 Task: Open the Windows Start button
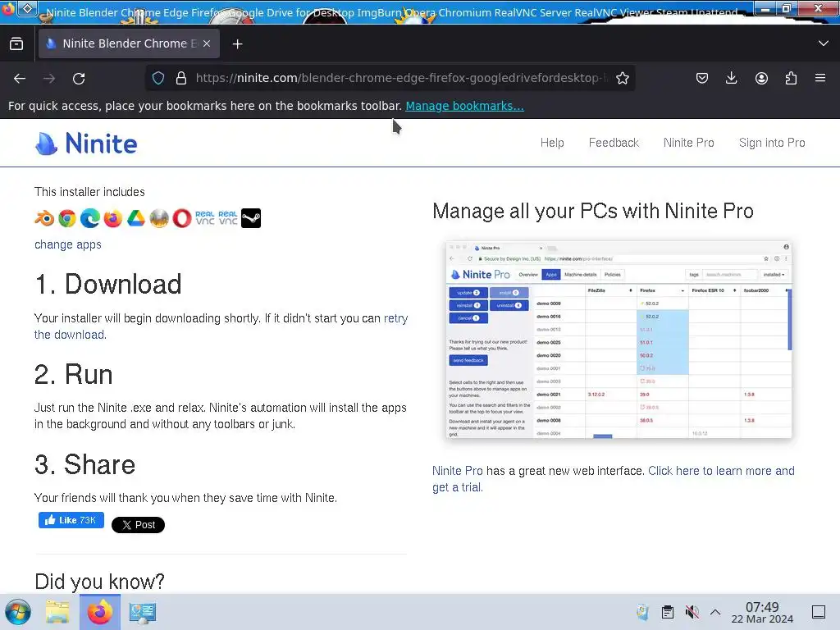pyautogui.click(x=18, y=612)
